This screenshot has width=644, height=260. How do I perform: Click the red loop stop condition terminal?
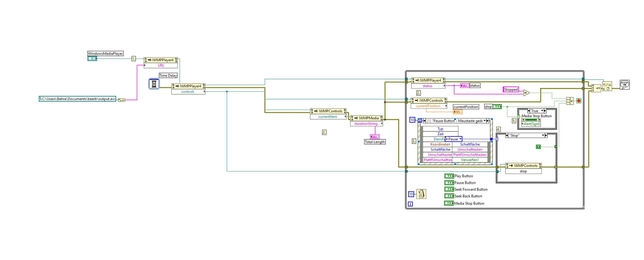tap(579, 101)
